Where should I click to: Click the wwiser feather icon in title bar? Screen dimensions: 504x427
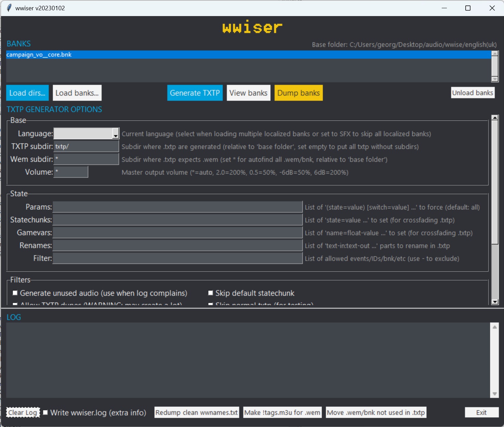(x=9, y=8)
